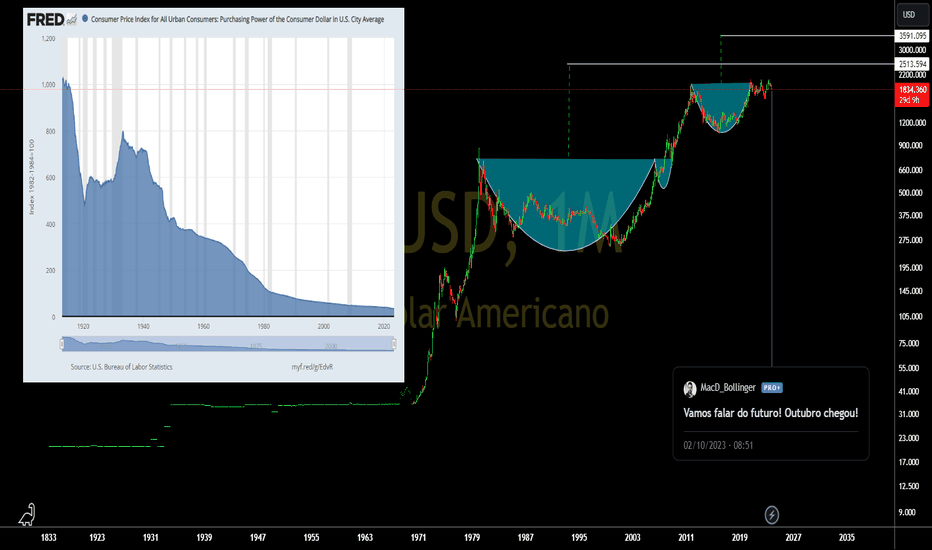Click the 1995 time axis label
932x550 pixels.
pos(579,538)
